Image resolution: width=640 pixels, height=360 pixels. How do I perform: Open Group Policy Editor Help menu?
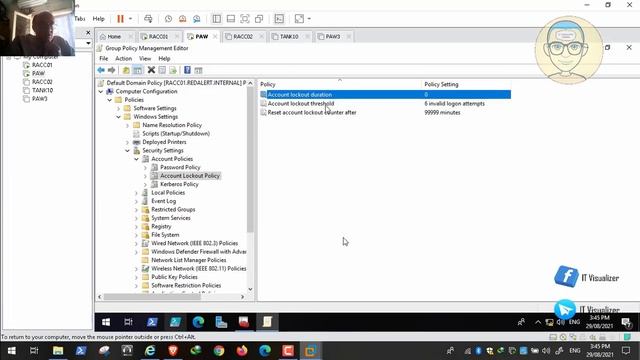[164, 59]
